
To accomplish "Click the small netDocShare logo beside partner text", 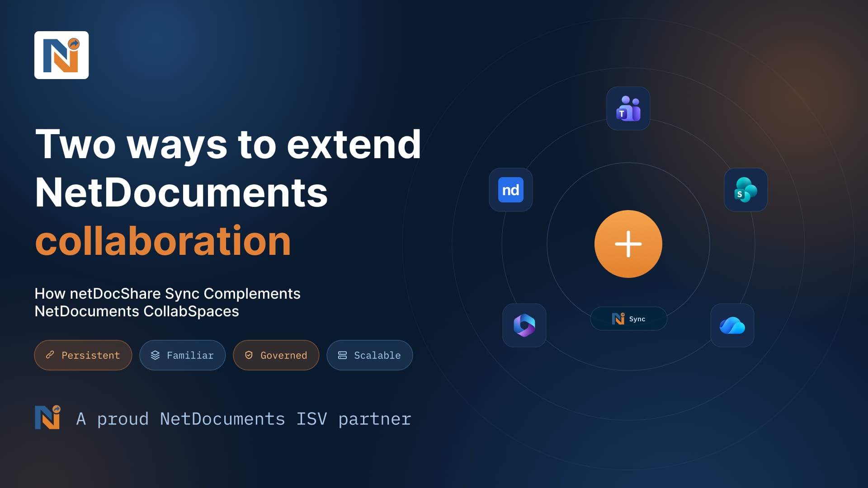I will [x=47, y=417].
